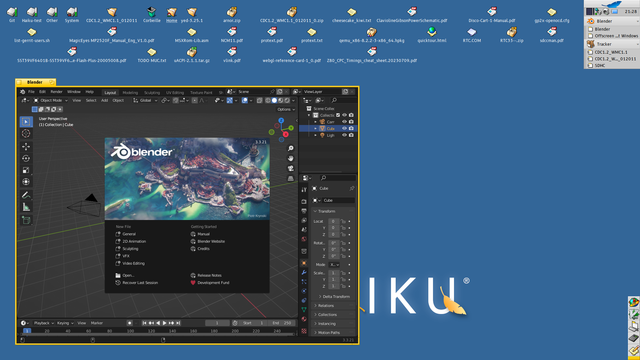
Task: Open the timeline Playback dropdown
Action: click(43, 323)
